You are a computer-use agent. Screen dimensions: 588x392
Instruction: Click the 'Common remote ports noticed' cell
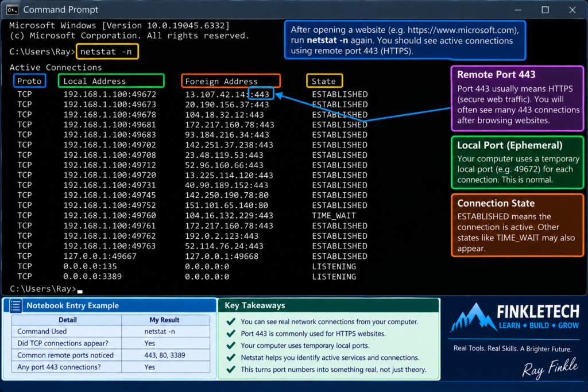click(x=65, y=355)
